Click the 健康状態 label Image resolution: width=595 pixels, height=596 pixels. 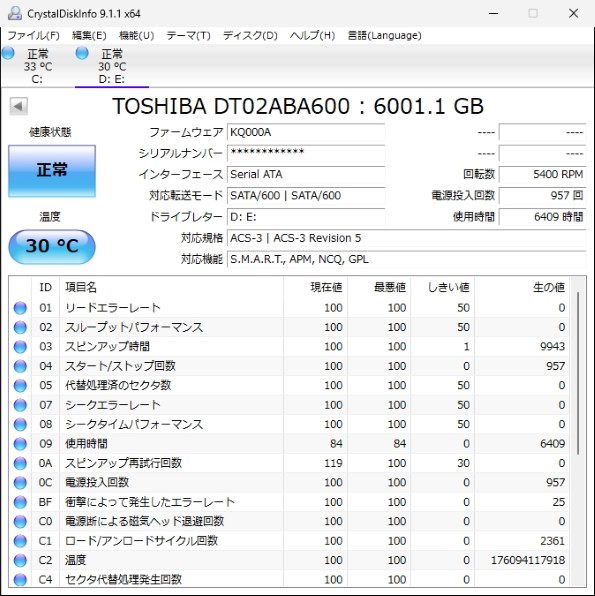(x=50, y=132)
